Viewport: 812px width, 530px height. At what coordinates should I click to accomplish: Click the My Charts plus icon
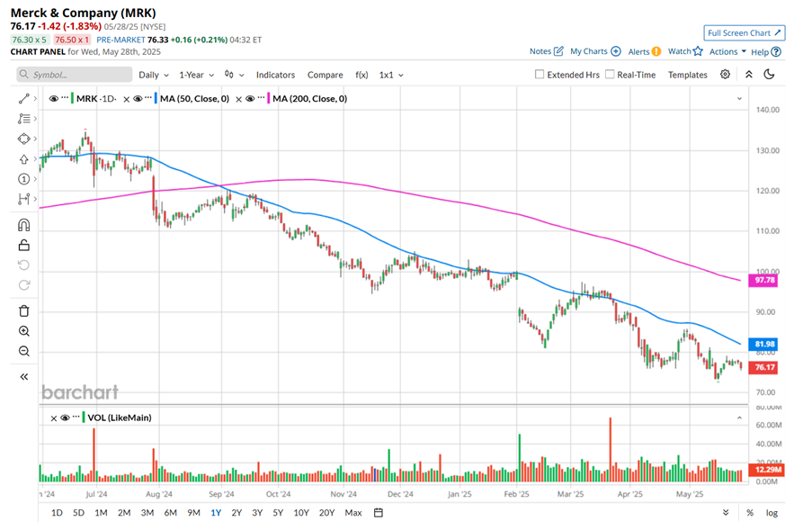tap(616, 50)
